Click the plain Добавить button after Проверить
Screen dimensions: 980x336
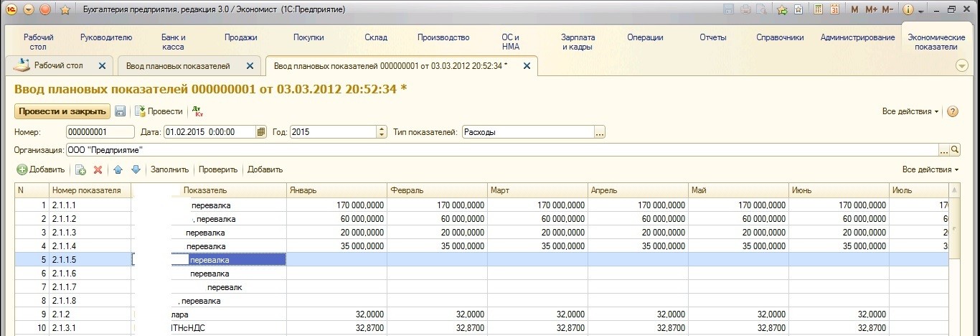coord(265,169)
